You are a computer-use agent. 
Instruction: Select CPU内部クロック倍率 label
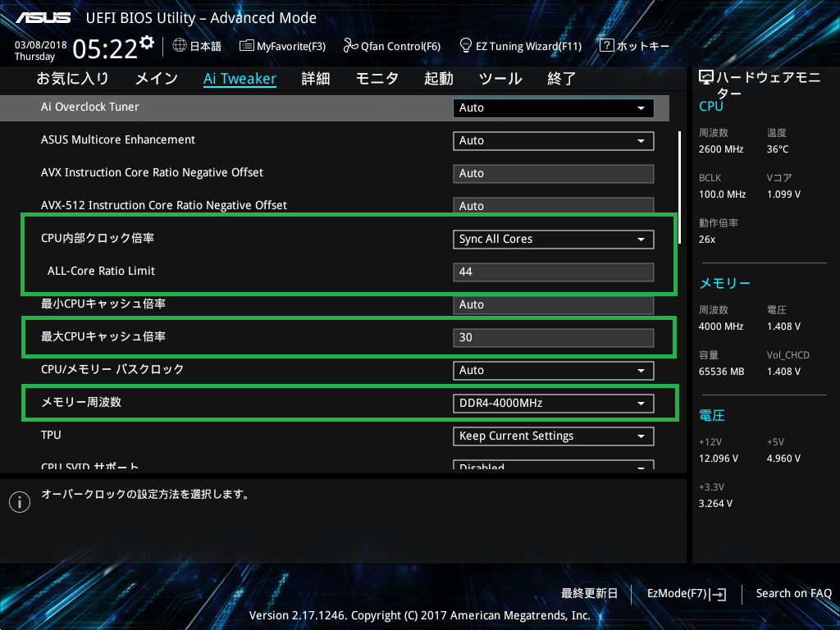[98, 238]
